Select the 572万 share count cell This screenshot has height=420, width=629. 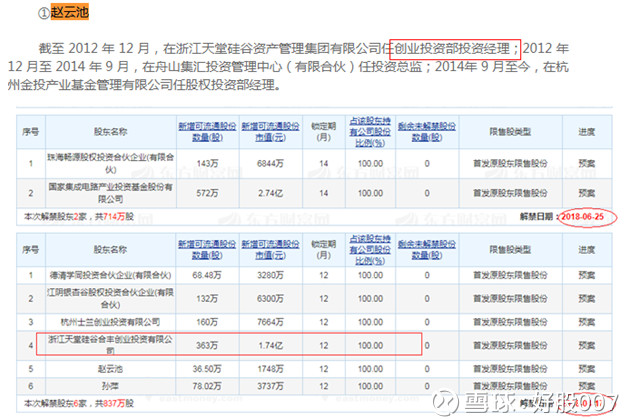pyautogui.click(x=207, y=193)
